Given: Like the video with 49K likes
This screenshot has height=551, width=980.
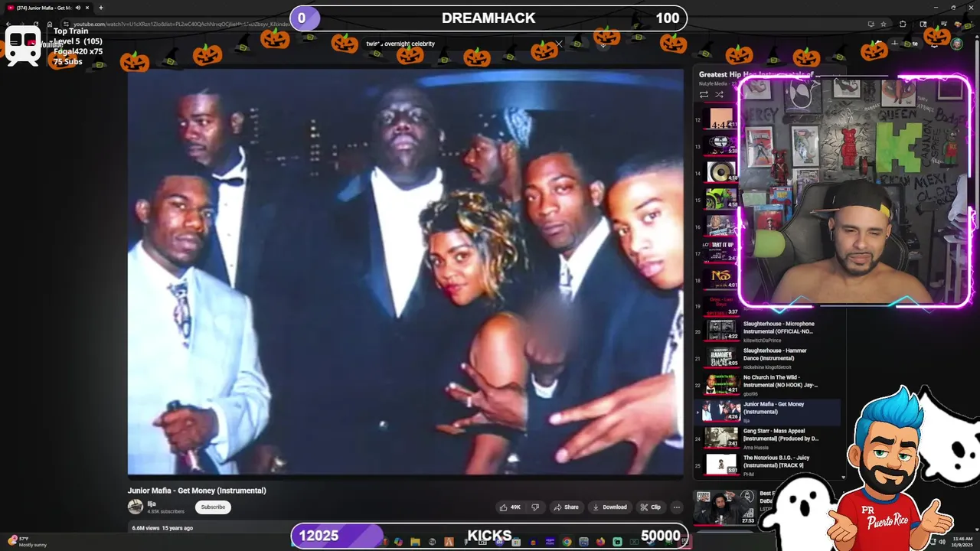Looking at the screenshot, I should 511,507.
